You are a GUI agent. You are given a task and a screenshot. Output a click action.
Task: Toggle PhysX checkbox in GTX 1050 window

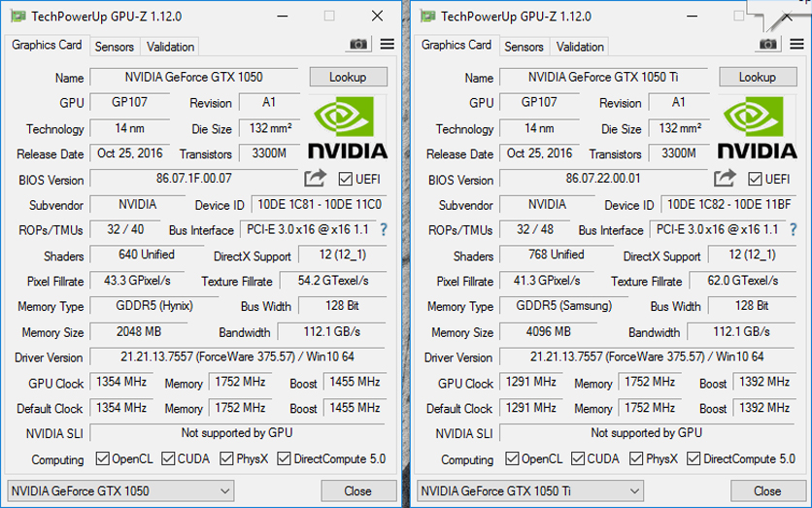coord(226,458)
